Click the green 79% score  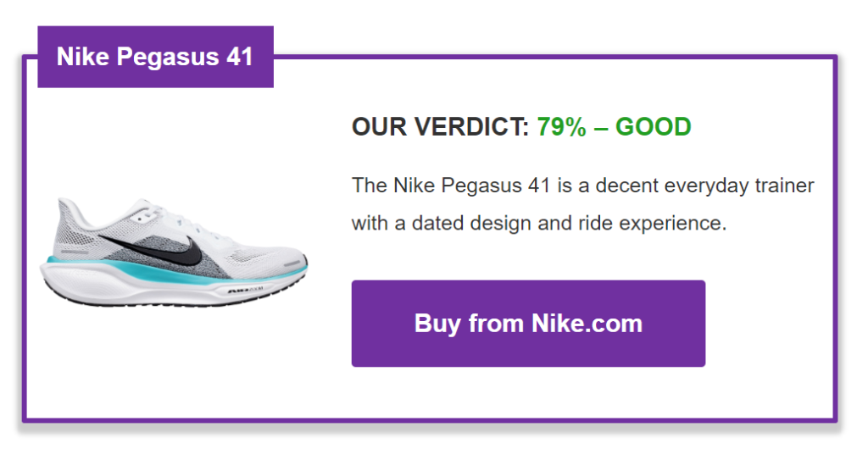pos(561,127)
